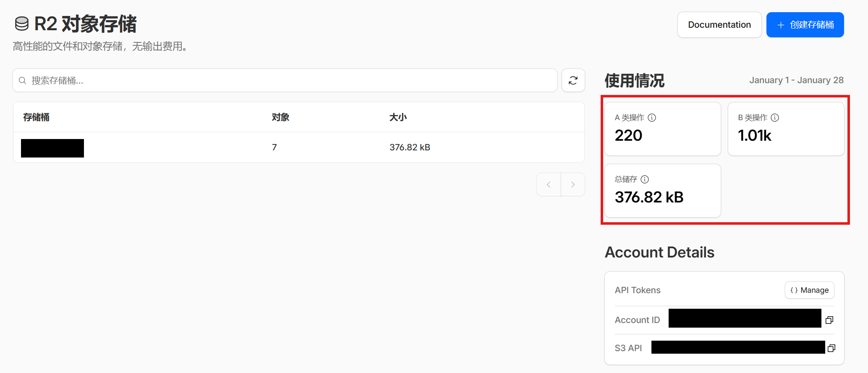This screenshot has width=868, height=373.
Task: Click the 376.82 kB size cell in table
Action: (x=410, y=147)
